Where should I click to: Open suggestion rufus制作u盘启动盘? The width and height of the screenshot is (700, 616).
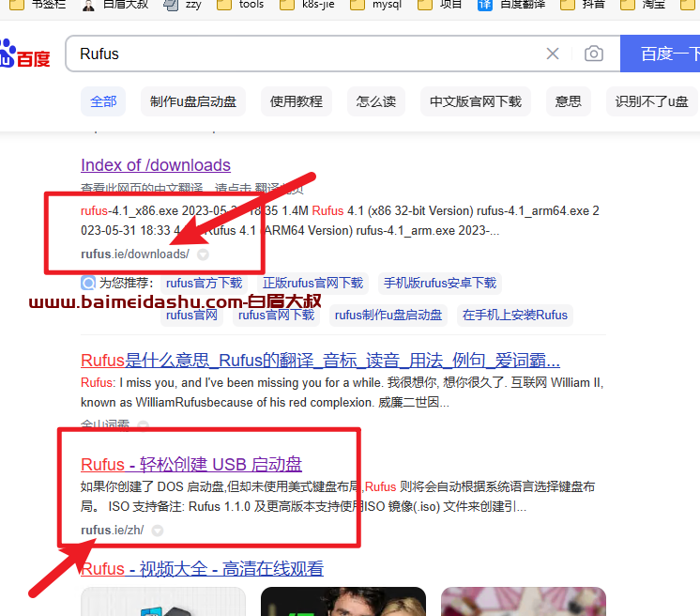(x=388, y=316)
